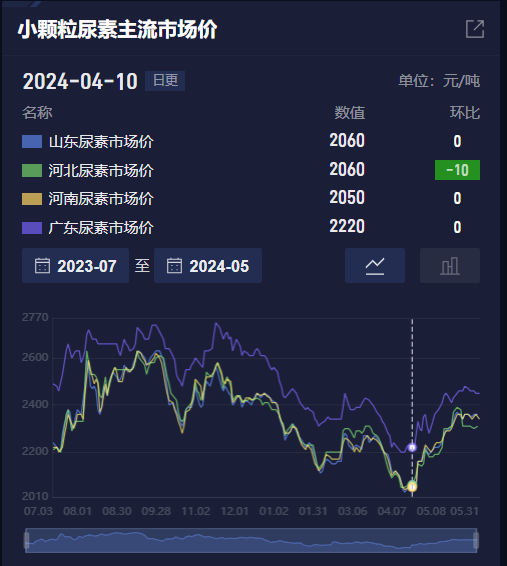
Task: Click yellow data point at chart bottom
Action: tap(412, 487)
